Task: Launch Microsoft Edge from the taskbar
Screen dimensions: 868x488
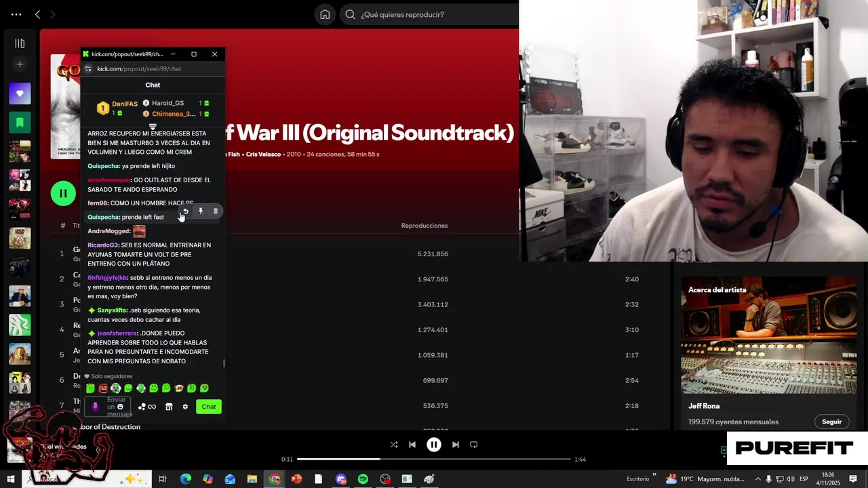Action: tap(185, 479)
